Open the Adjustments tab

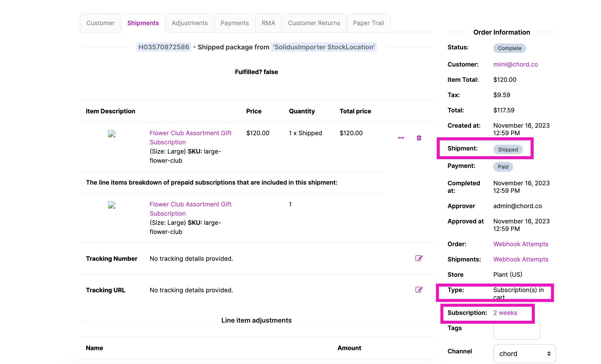click(189, 23)
